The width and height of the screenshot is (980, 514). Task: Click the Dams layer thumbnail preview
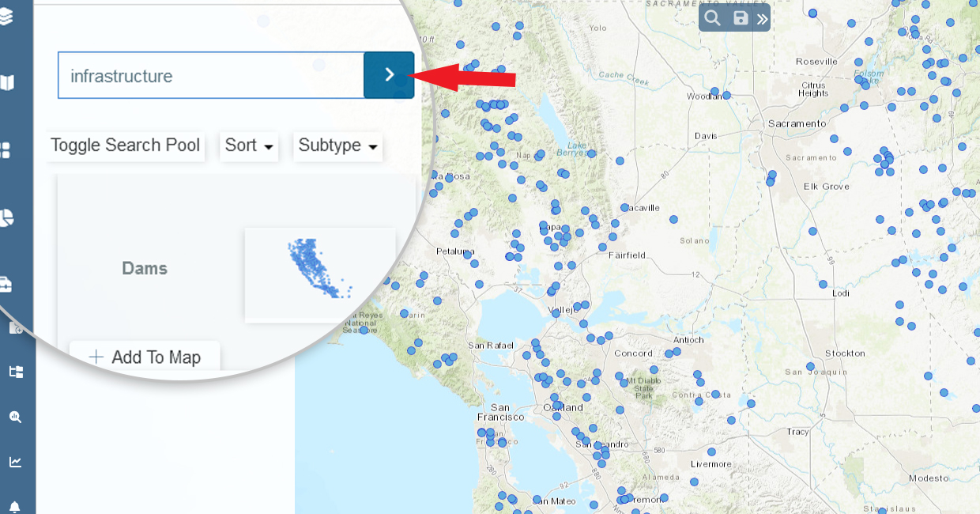pos(319,274)
